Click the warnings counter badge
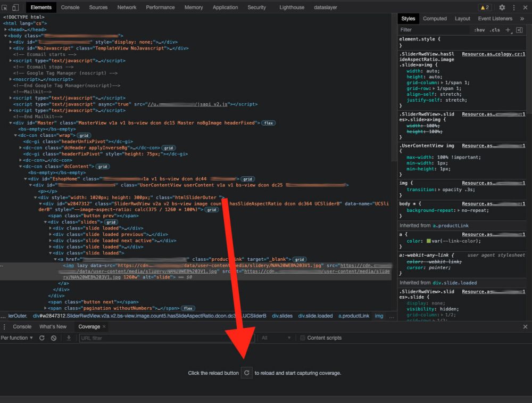 485,7
